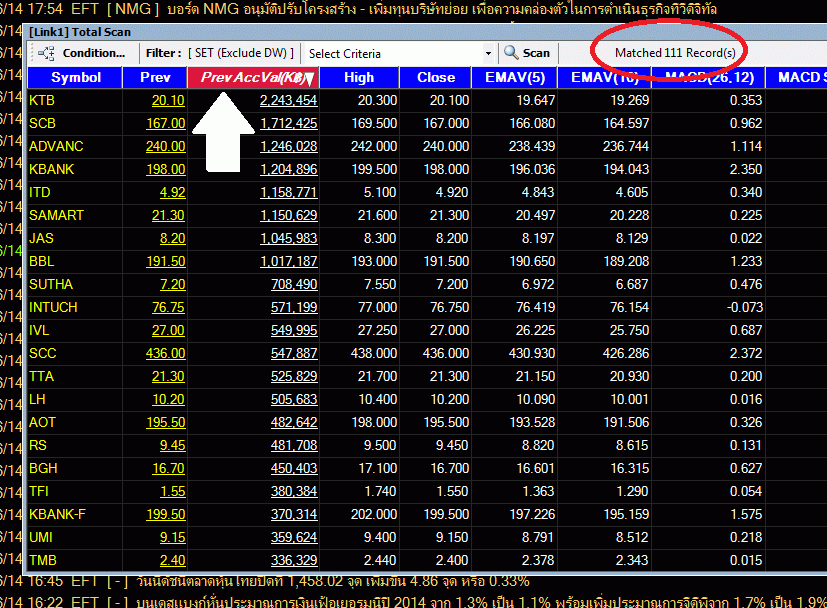Open the Condition tree icon
This screenshot has height=608, width=827.
click(x=46, y=53)
